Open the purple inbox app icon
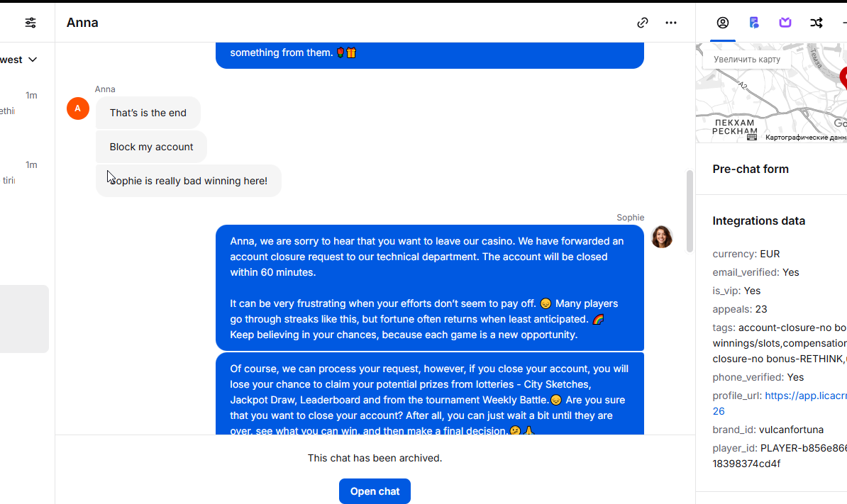The image size is (847, 504). [785, 23]
